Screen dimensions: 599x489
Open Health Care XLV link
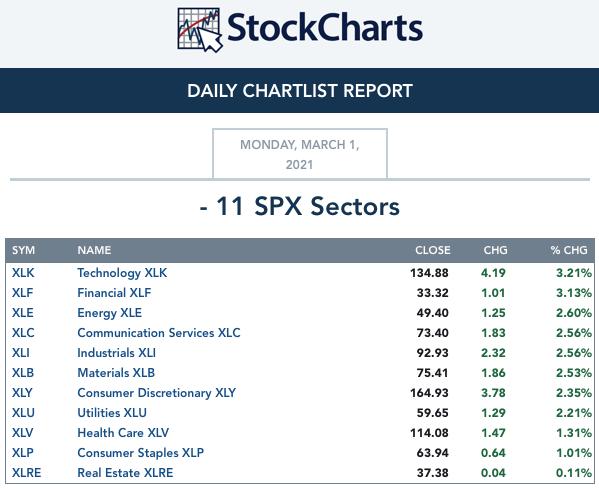click(x=123, y=432)
